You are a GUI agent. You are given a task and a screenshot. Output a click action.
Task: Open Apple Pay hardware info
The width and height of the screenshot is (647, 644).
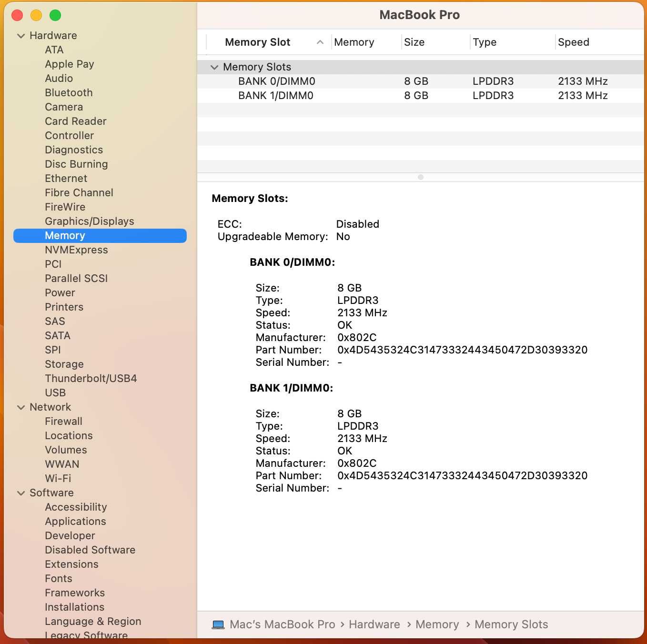point(70,64)
